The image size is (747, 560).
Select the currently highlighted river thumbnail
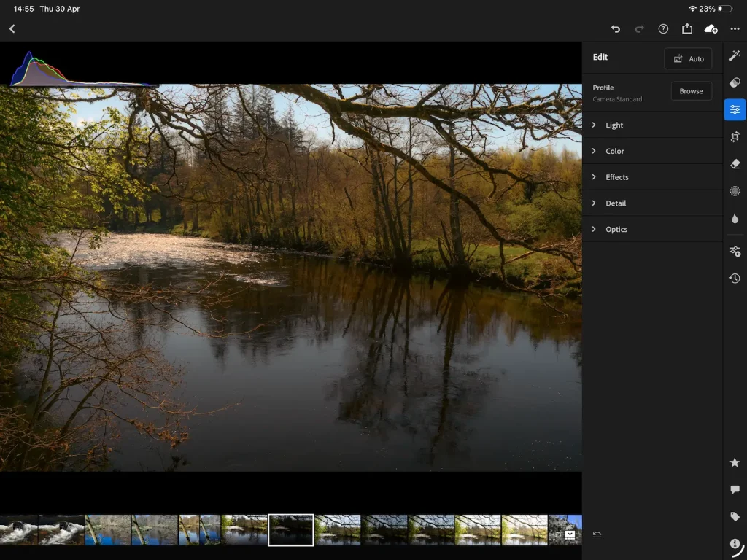click(291, 530)
